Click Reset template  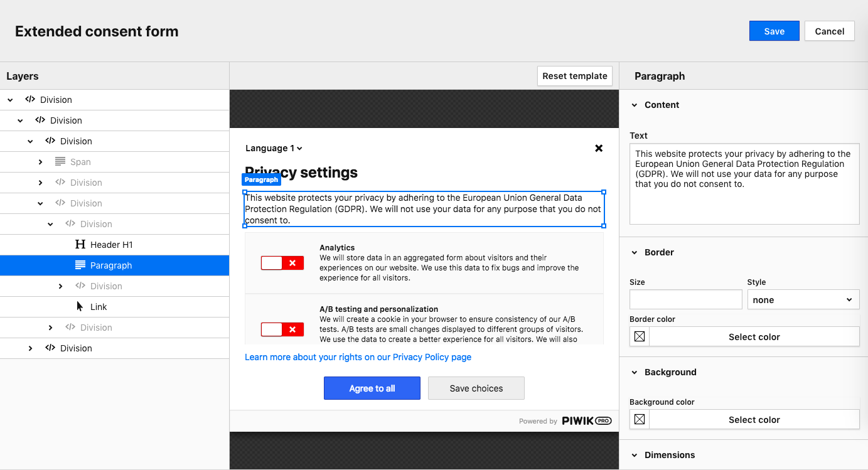pyautogui.click(x=575, y=76)
